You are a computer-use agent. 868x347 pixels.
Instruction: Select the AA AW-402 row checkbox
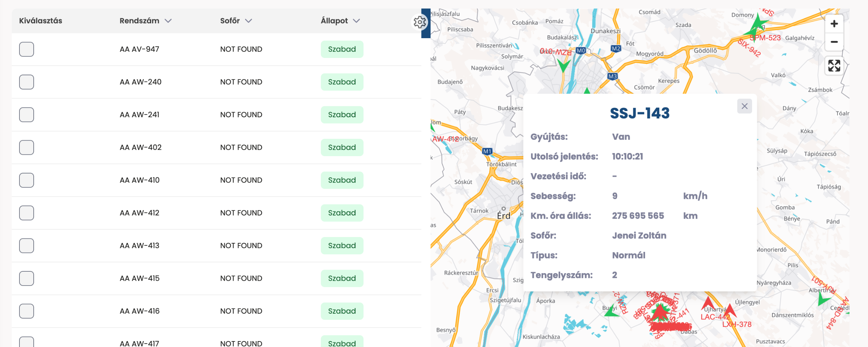pyautogui.click(x=27, y=147)
